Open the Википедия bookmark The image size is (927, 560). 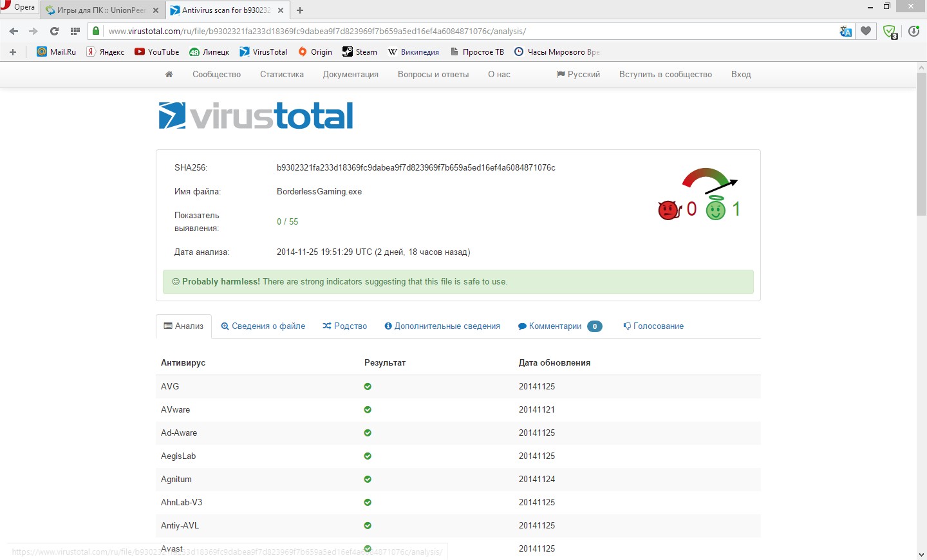(x=413, y=51)
